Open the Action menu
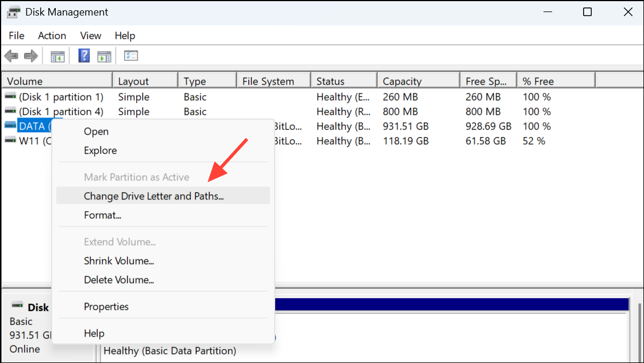The image size is (644, 363). (52, 36)
